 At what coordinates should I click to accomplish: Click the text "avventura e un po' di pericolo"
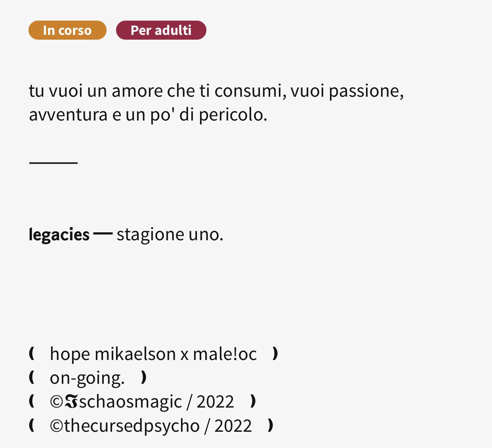147,115
